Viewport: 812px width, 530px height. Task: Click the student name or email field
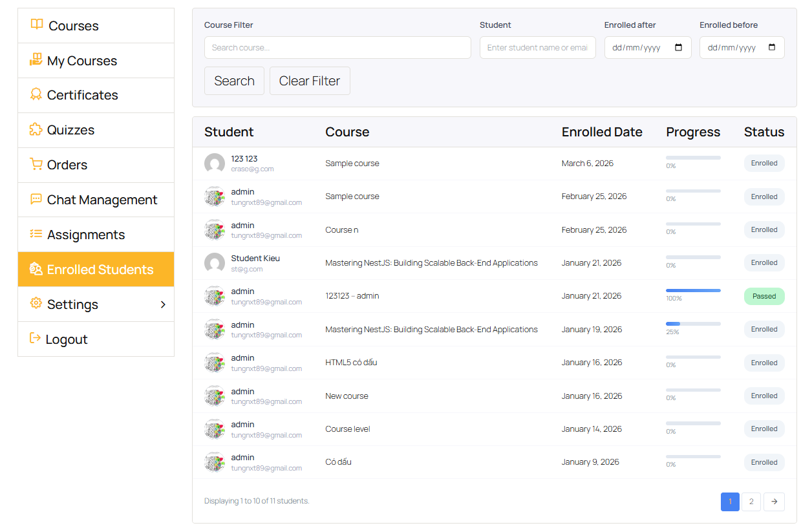pos(537,48)
